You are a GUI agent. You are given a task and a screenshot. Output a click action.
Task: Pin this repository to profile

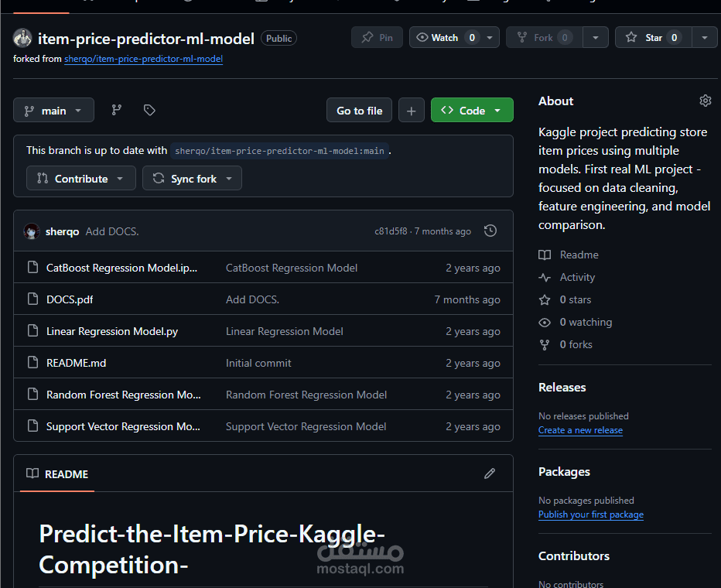pyautogui.click(x=377, y=37)
